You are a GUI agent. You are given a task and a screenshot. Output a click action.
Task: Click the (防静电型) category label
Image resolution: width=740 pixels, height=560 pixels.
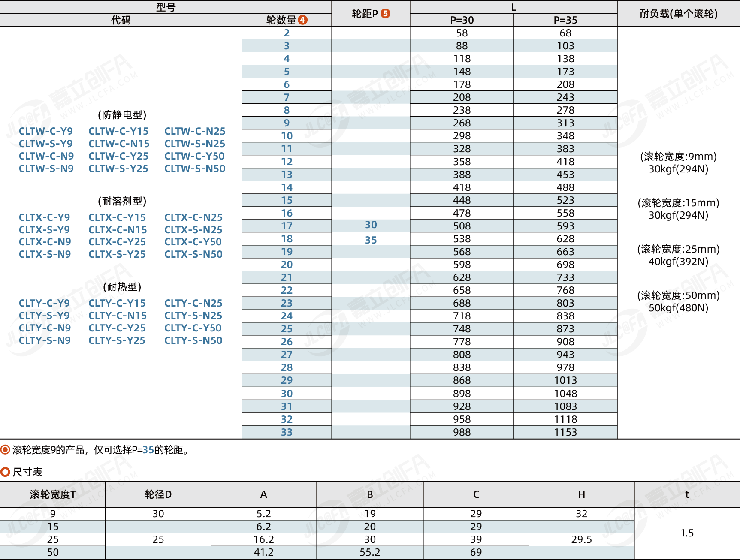[x=122, y=115]
